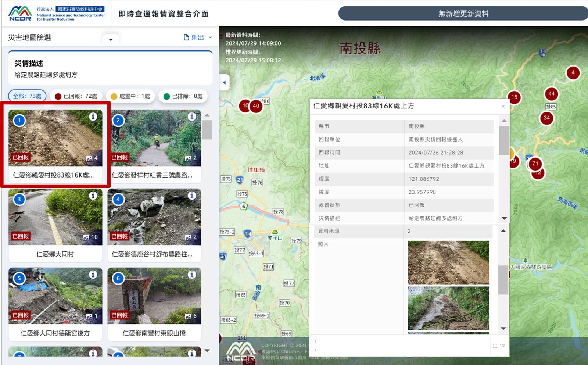Expand the 災害地圖篩選 dropdown arrow

pyautogui.click(x=111, y=39)
